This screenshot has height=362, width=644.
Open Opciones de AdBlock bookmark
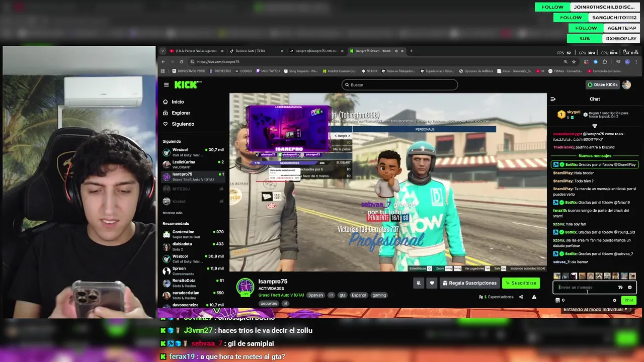coord(476,71)
